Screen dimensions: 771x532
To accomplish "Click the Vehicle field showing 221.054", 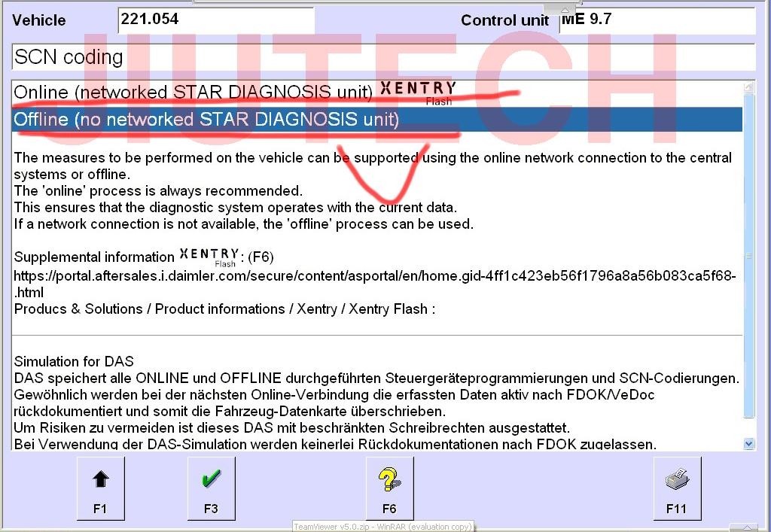I will [215, 20].
